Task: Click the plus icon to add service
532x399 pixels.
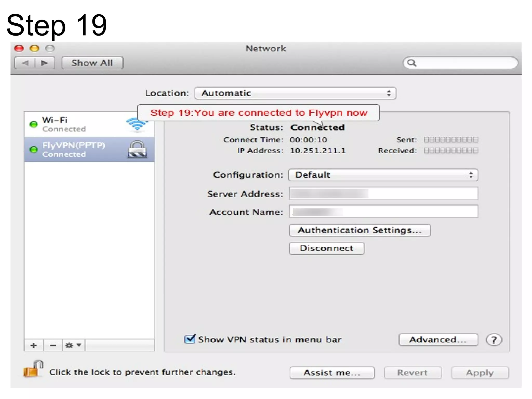Action: point(34,345)
